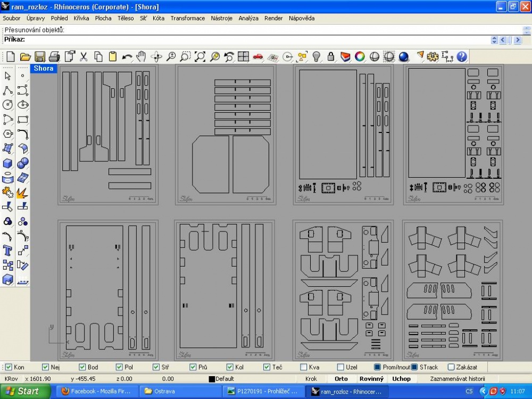Open the Soubor menu
The image size is (532, 399).
point(12,18)
